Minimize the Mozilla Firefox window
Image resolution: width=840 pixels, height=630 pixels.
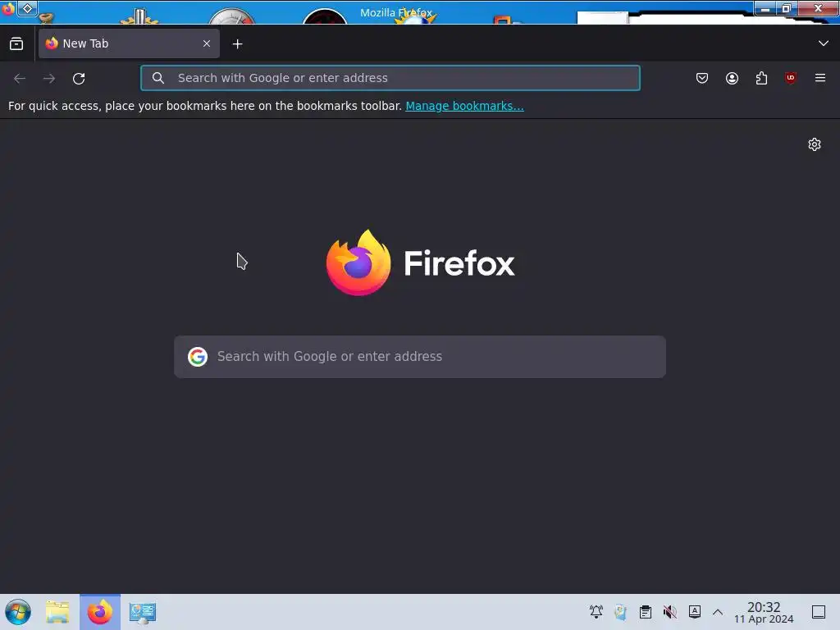[765, 8]
